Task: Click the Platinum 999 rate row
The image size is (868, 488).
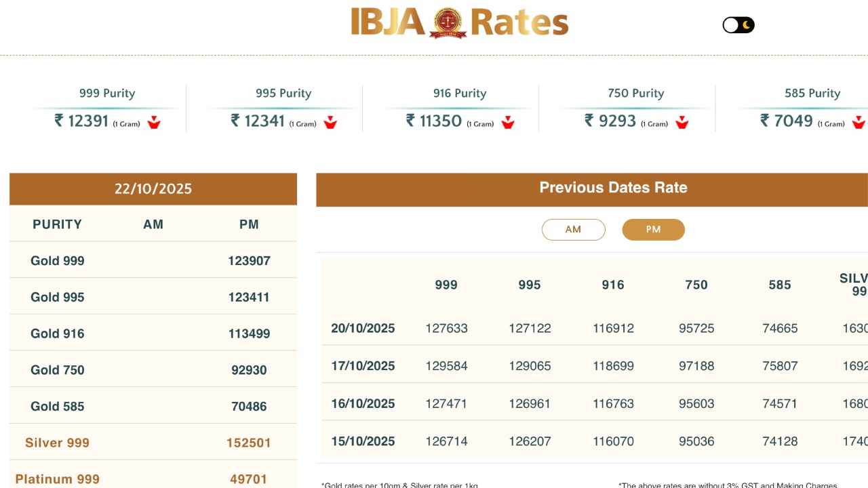Action: click(153, 478)
